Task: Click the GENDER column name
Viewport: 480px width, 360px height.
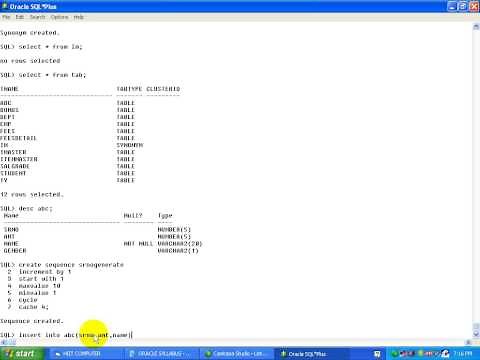Action: pos(15,251)
